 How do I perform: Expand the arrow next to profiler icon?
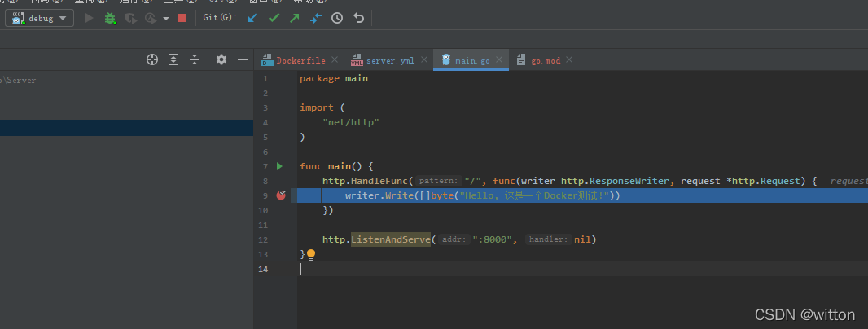click(x=165, y=19)
